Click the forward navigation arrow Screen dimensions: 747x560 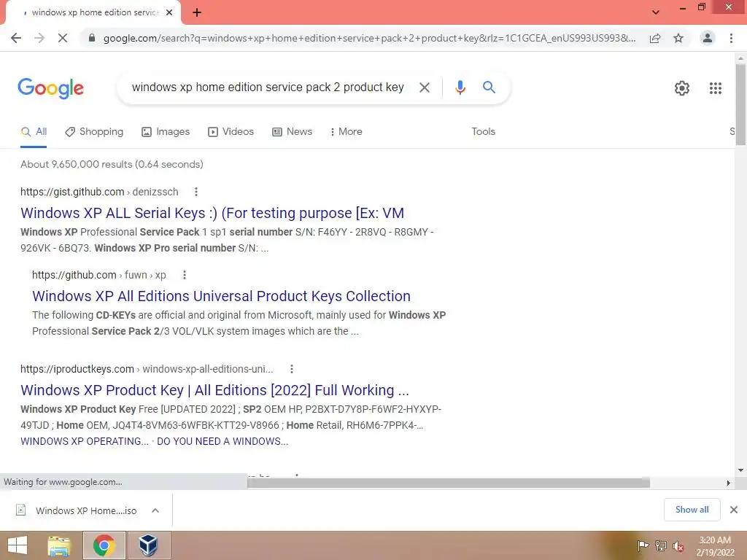[39, 38]
